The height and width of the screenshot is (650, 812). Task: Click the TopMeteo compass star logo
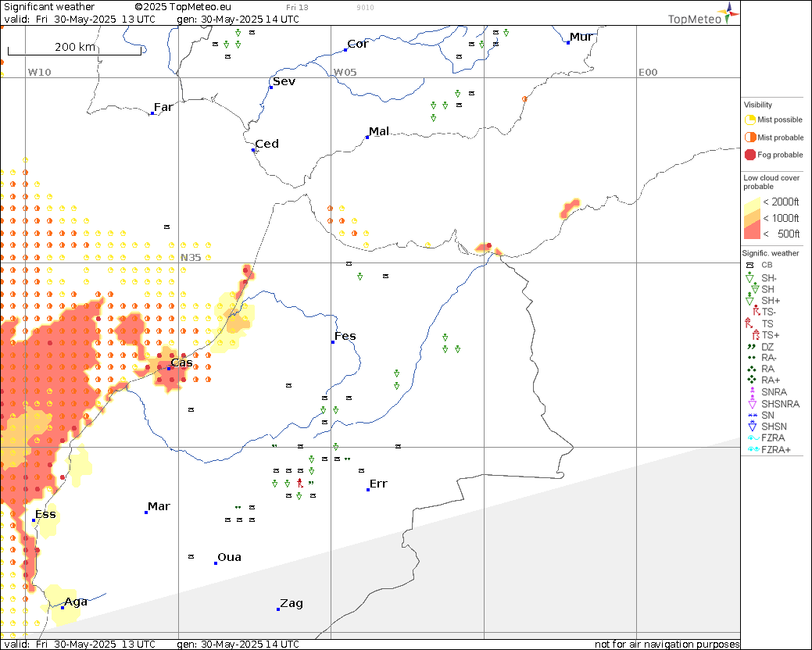coord(729,12)
